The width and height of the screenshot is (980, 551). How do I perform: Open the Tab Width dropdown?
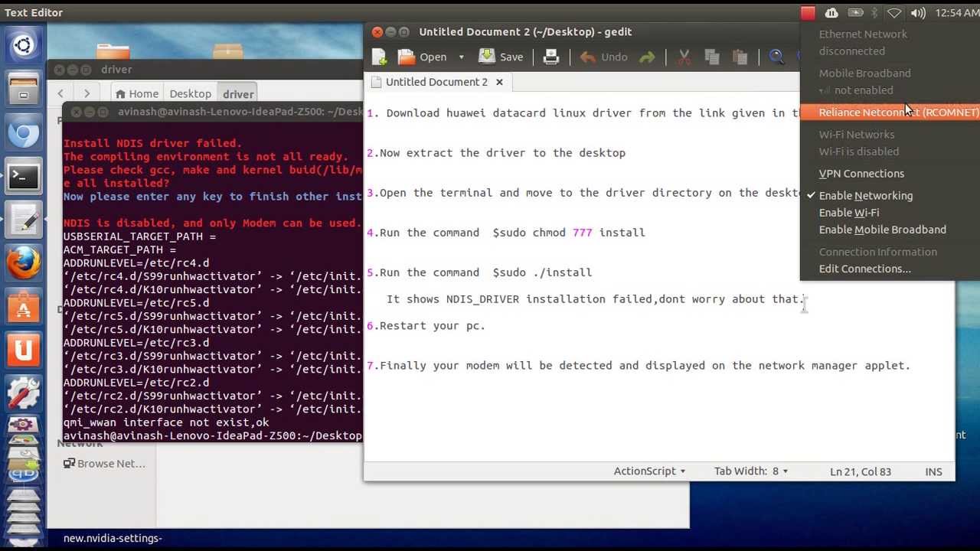[751, 471]
